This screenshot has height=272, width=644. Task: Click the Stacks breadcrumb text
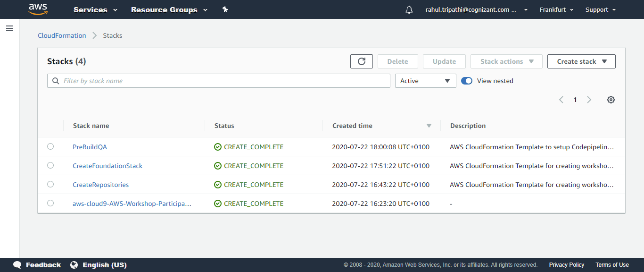point(113,35)
